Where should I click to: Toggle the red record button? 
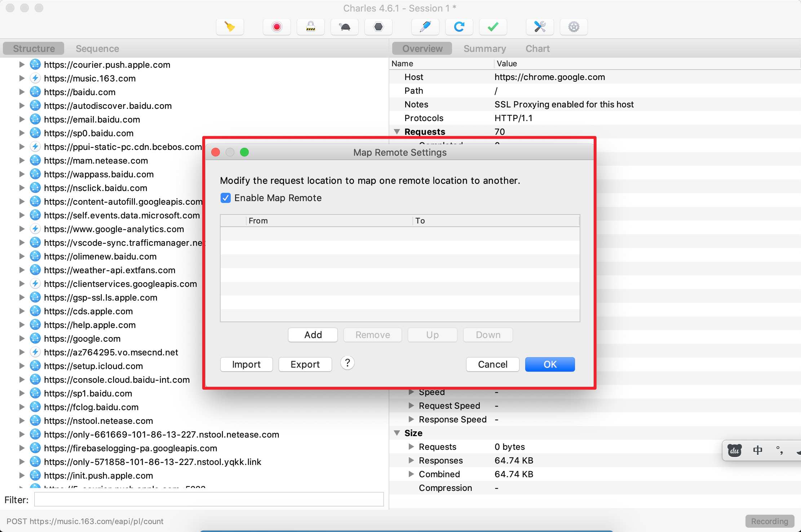[x=276, y=27]
